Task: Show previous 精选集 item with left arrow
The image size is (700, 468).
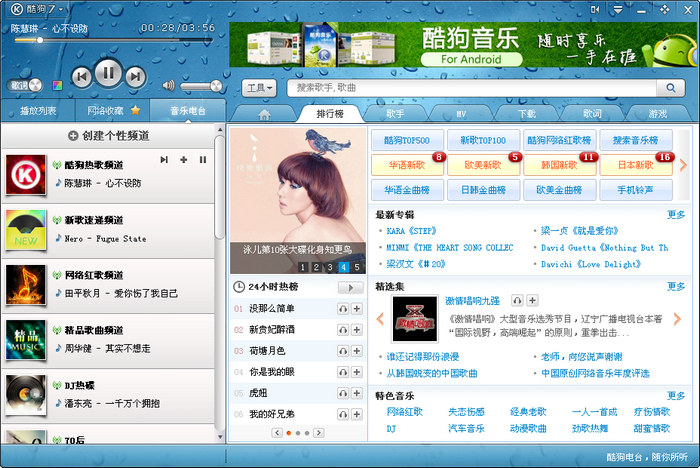Action: point(380,319)
